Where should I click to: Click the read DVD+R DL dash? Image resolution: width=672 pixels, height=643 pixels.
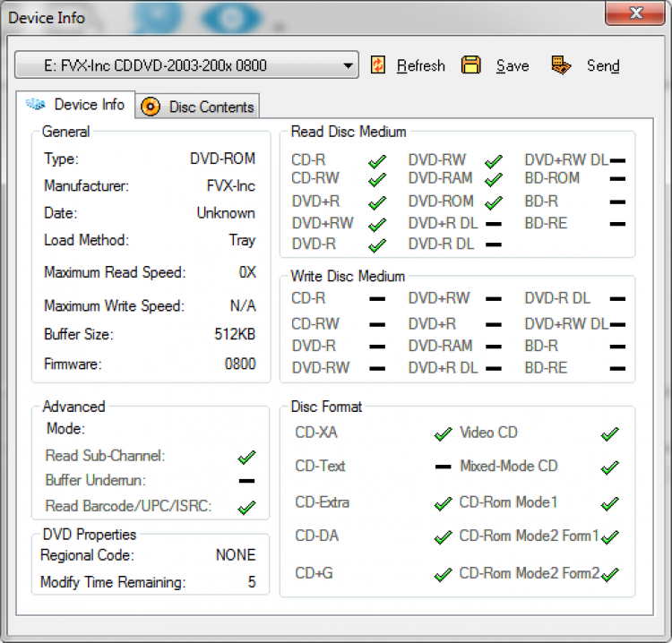(494, 224)
